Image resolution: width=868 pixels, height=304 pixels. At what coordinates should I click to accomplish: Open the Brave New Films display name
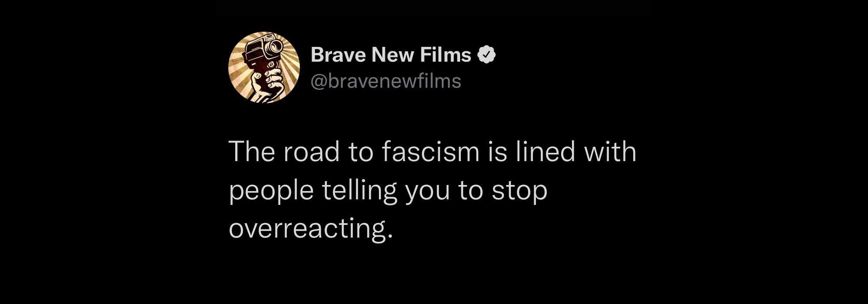coord(391,55)
